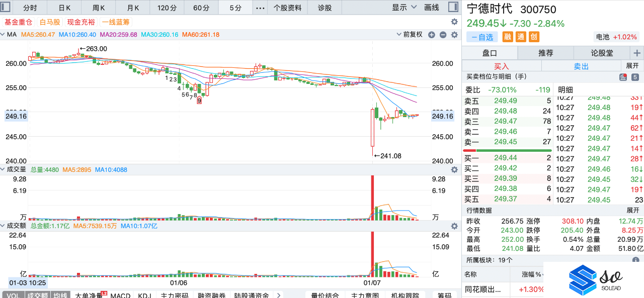Open info icon beside 所属板块
This screenshot has width=644, height=298.
[636, 260]
